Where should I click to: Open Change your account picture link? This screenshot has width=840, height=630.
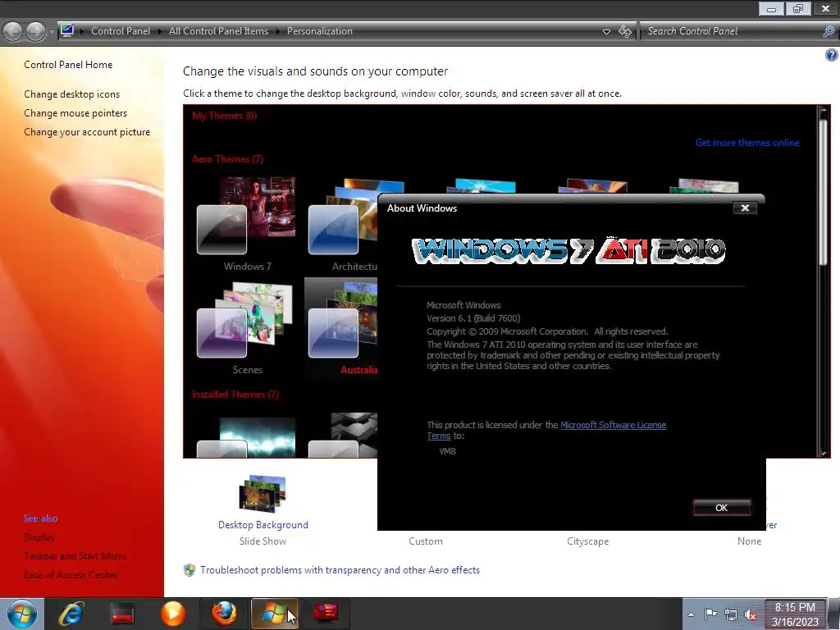click(x=87, y=132)
